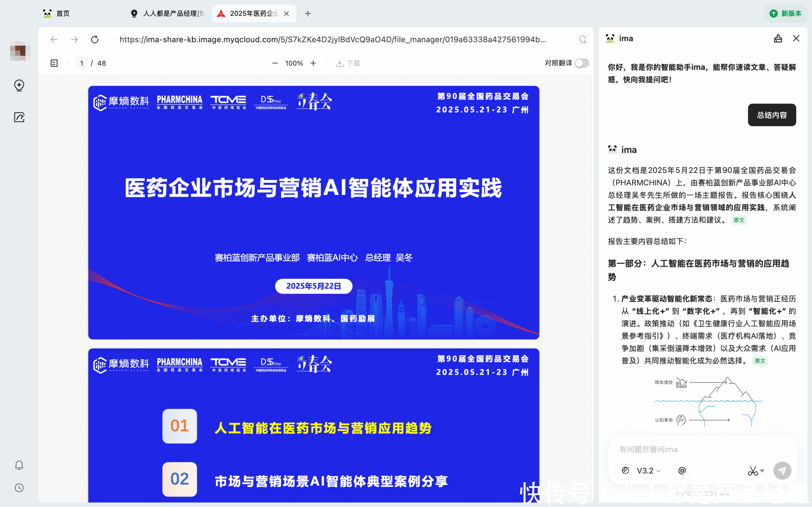The height and width of the screenshot is (507, 812).
Task: Toggle the 对照翻译 switch
Action: 581,63
